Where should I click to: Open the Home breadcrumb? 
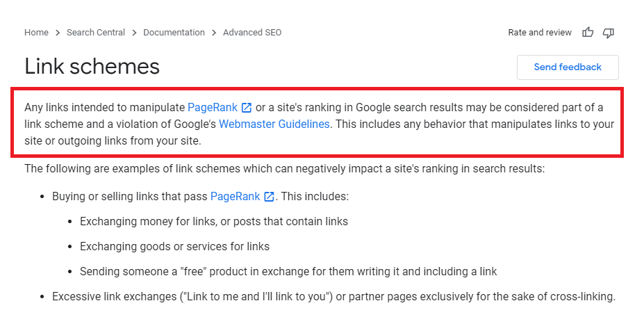(x=36, y=33)
